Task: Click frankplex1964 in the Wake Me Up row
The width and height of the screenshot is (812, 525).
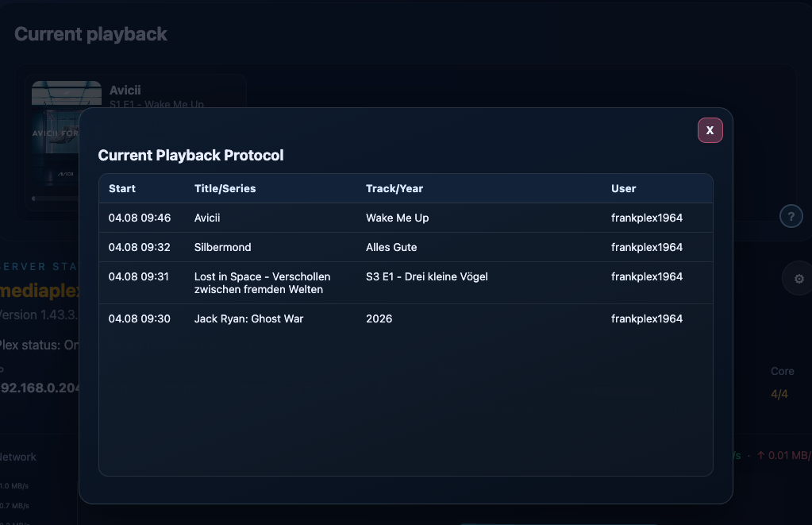Action: [647, 218]
